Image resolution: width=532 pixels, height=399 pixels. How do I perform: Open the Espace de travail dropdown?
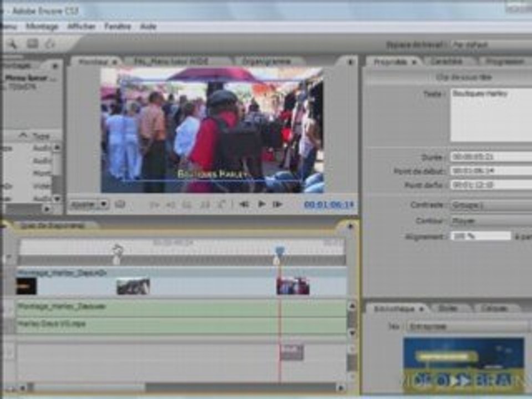pyautogui.click(x=492, y=45)
